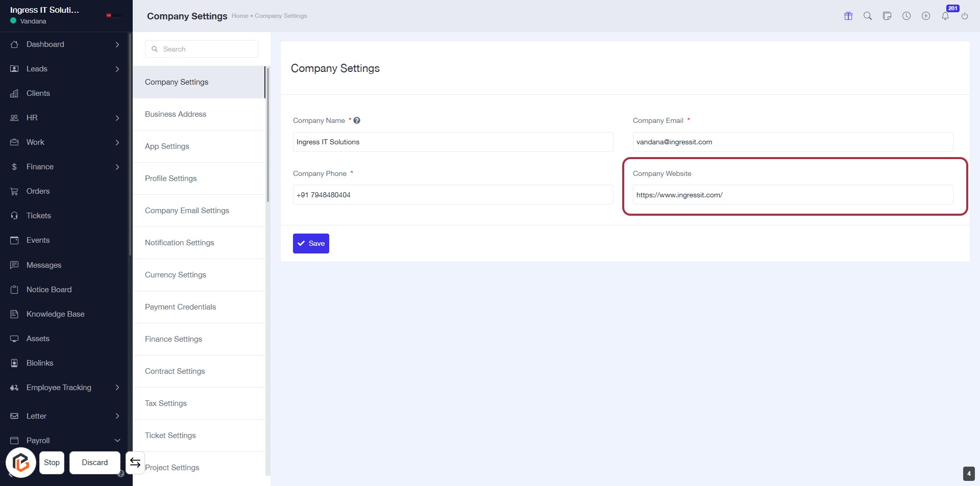Click the clock timer icon

[x=906, y=16]
